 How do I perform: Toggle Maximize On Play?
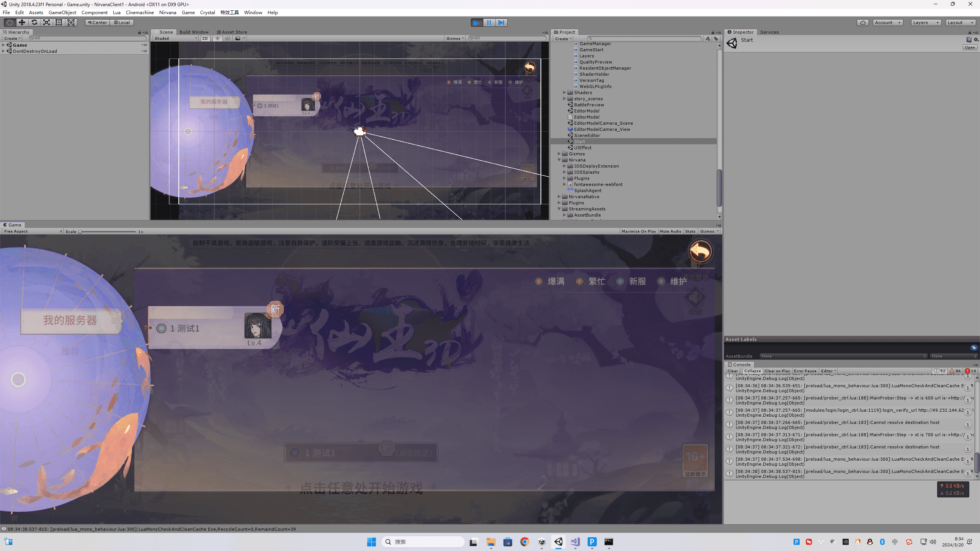point(639,231)
